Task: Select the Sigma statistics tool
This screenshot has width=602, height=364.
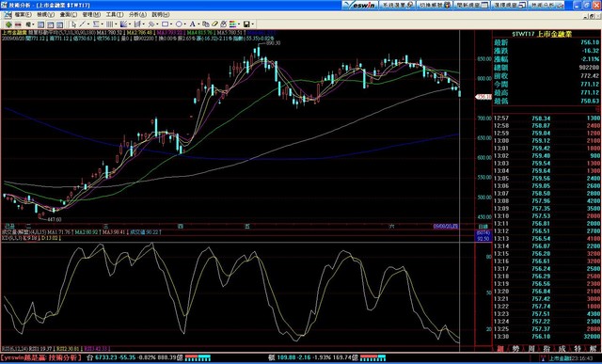Action: click(96, 24)
